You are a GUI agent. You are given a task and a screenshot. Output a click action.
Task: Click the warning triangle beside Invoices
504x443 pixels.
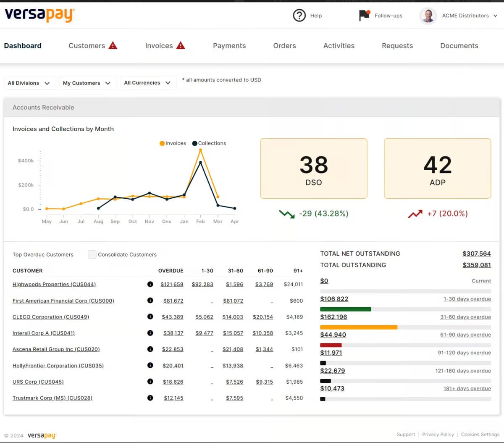click(181, 45)
